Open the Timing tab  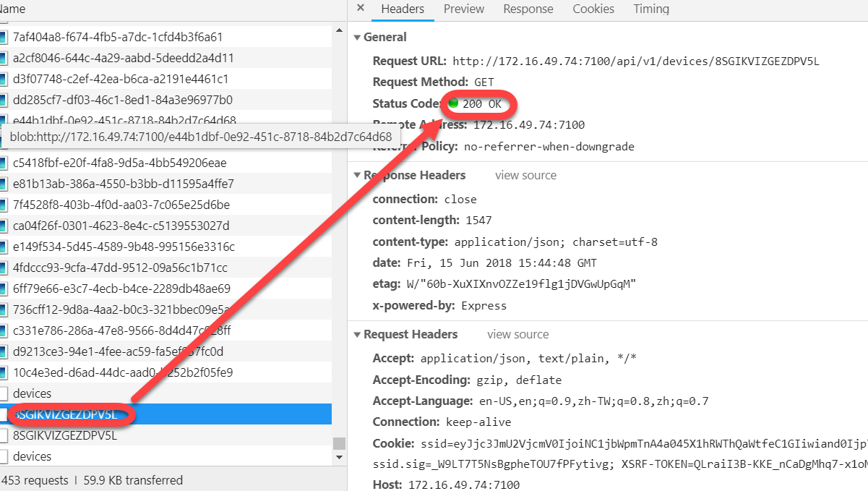pyautogui.click(x=650, y=9)
